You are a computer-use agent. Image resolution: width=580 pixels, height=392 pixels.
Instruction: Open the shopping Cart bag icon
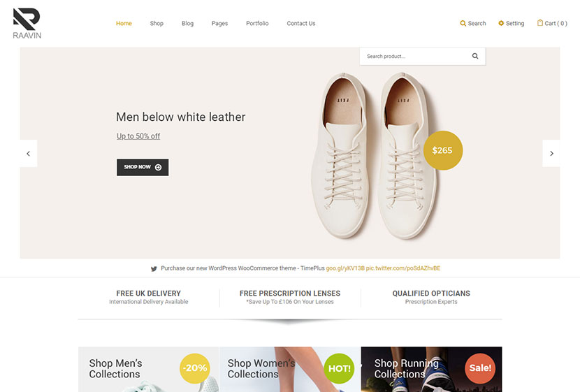(x=540, y=23)
